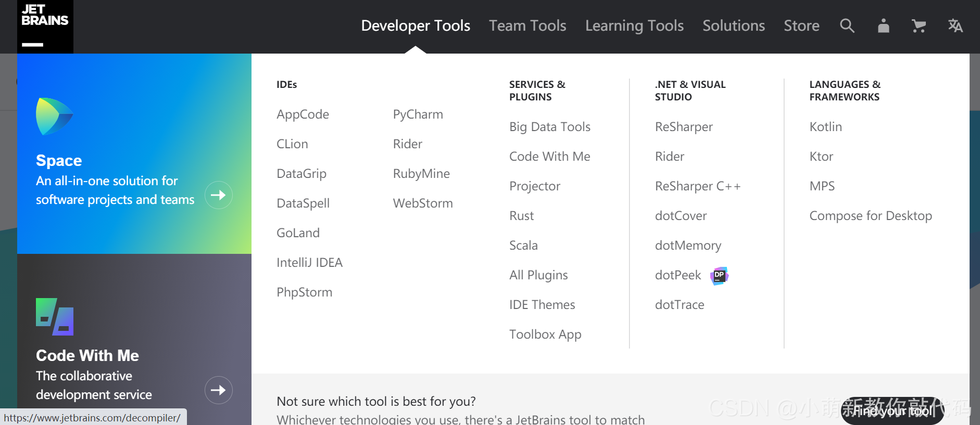Click the Space product logo
This screenshot has width=980, height=425.
point(54,117)
